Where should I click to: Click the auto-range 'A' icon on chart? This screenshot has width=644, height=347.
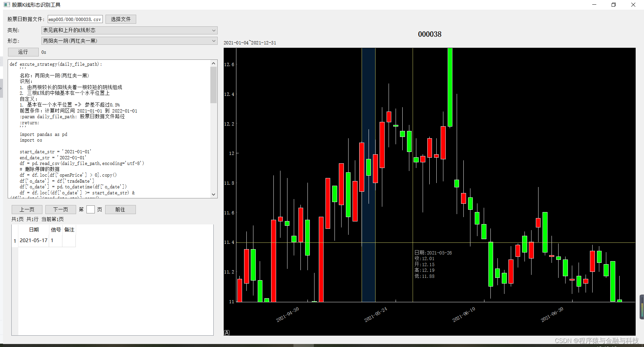(227, 333)
